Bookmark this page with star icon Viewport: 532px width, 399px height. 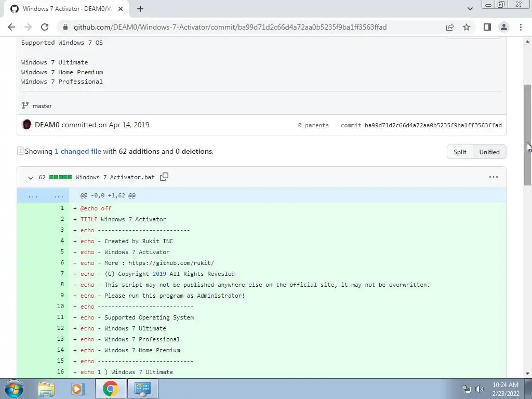tap(467, 27)
